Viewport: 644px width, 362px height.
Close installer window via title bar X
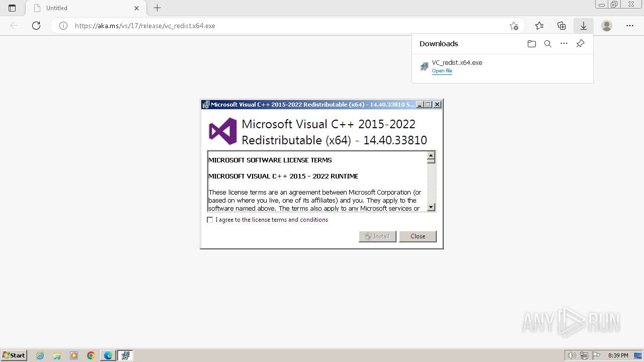click(x=437, y=105)
